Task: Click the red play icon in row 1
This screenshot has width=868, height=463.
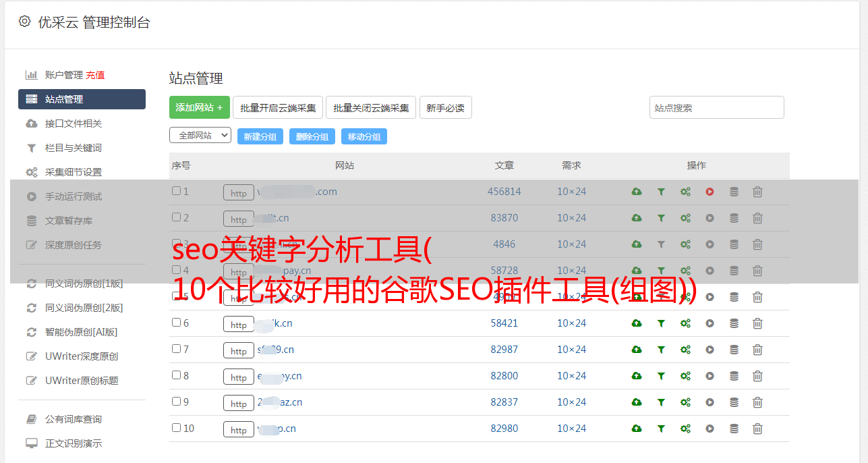Action: [710, 192]
